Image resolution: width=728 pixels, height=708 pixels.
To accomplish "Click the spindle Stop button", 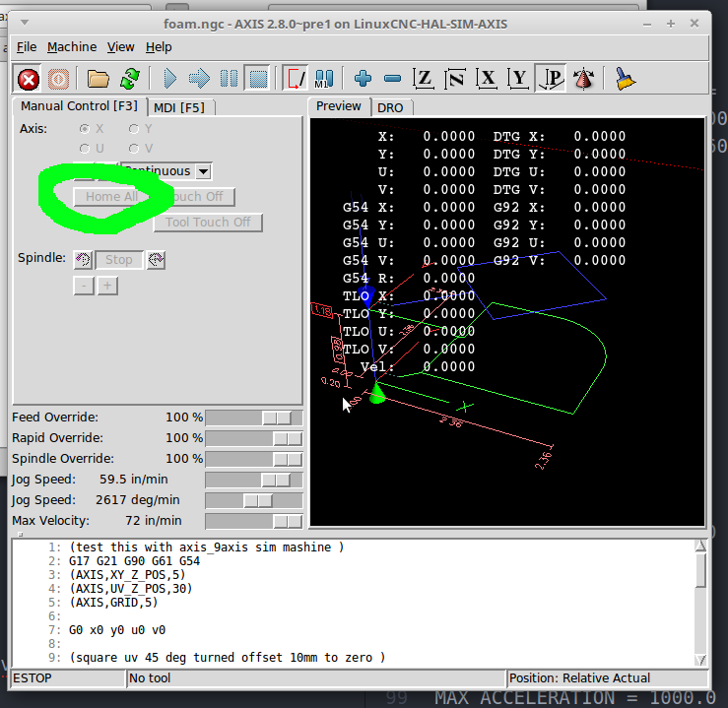I will (x=119, y=260).
